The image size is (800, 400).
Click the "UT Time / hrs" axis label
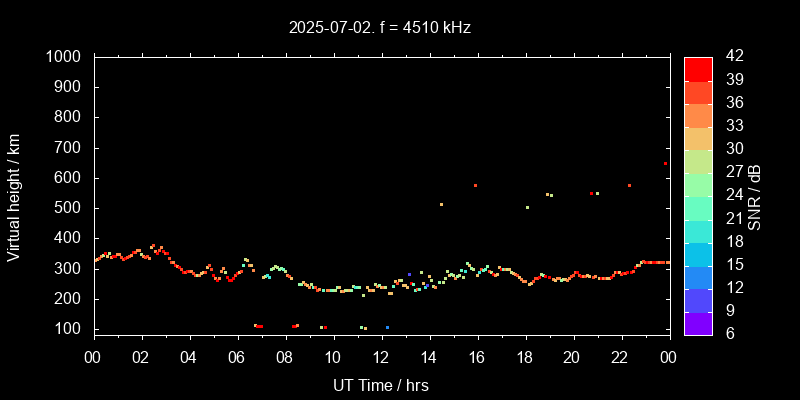point(380,384)
